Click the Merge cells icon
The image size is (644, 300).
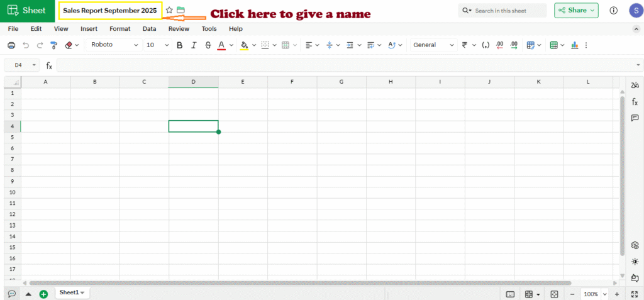[x=286, y=45]
